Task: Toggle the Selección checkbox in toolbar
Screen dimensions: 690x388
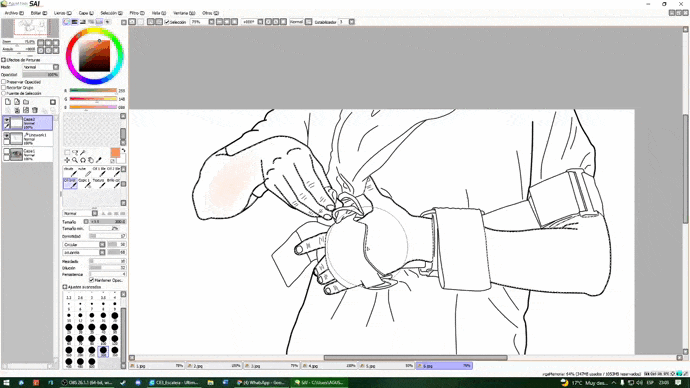Action: [167, 22]
